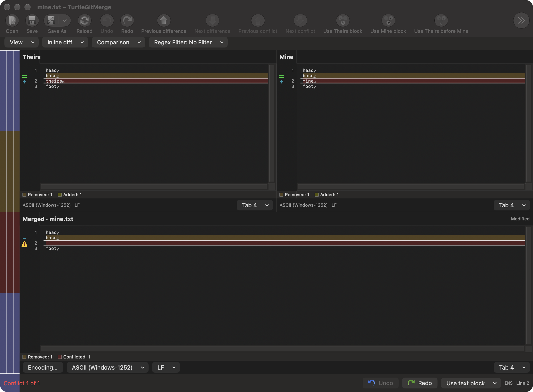
Task: Click the Theirs pane horizontal scrollbar
Action: [154, 186]
